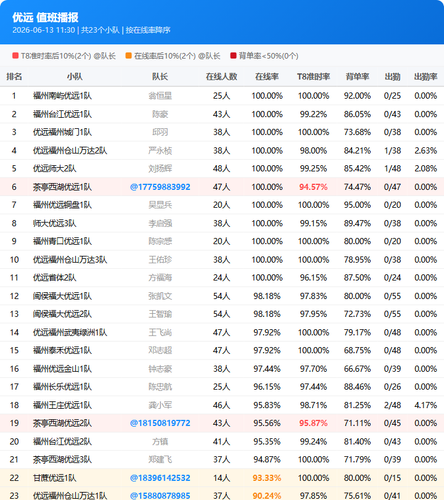Viewport: 444px width, 500px height.
Task: Click 背单率 value 66.67%
Action: (357, 369)
